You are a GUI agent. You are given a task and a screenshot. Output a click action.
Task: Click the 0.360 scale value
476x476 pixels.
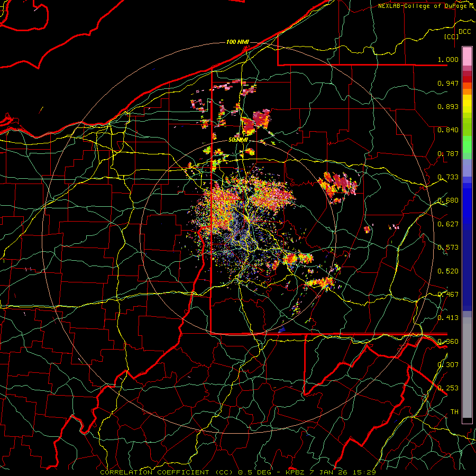[x=448, y=342]
